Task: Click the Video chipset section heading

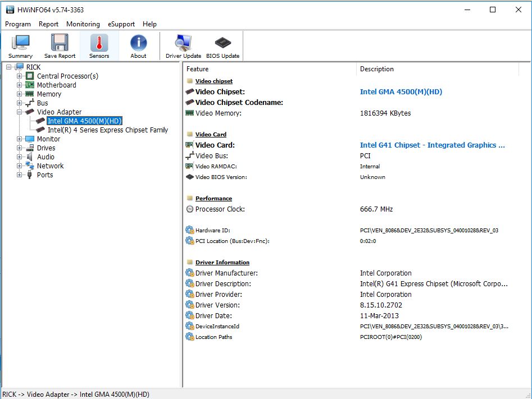Action: point(213,81)
